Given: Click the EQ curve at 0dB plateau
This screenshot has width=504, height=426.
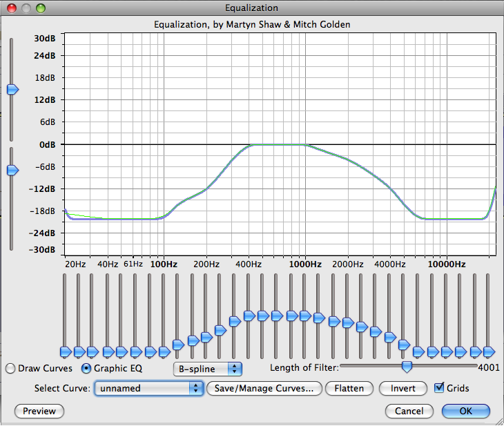Looking at the screenshot, I should pos(280,145).
